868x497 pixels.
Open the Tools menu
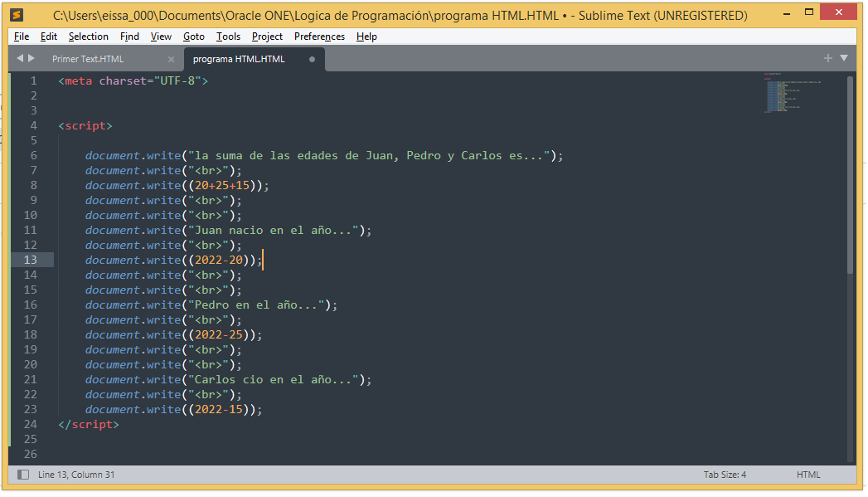click(228, 37)
